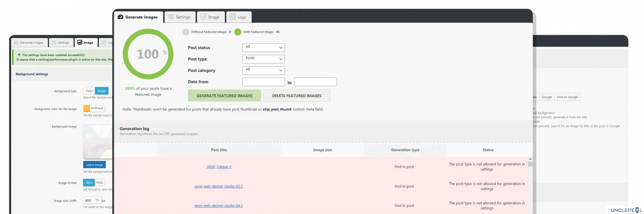Click the Logs tab list icon
Viewport: 644px width, 214px height.
(x=233, y=17)
